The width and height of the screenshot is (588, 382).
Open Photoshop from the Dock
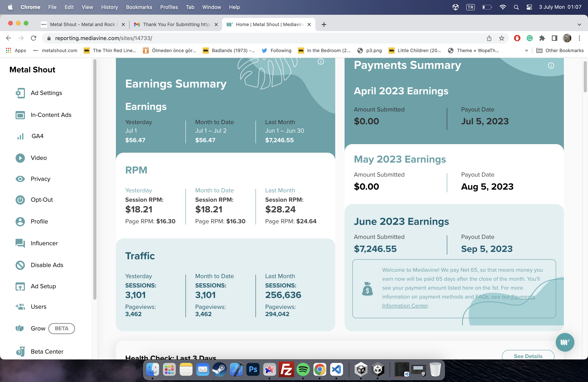coord(253,369)
